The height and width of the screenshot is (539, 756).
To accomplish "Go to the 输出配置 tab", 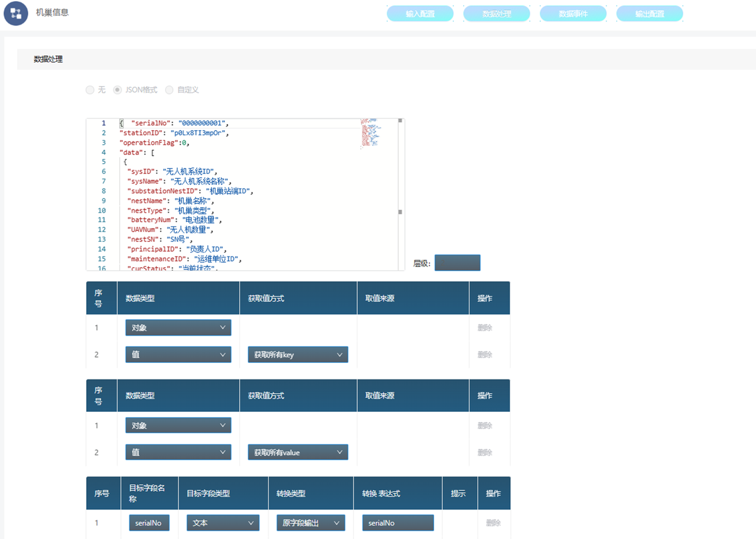I will pyautogui.click(x=650, y=14).
